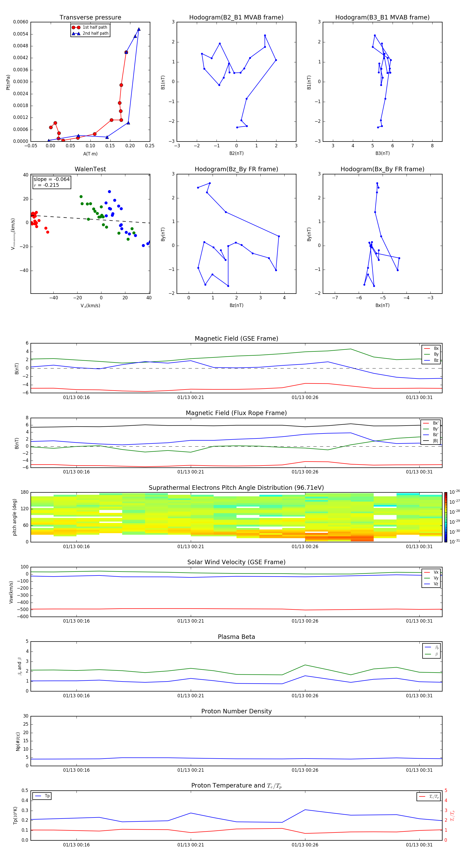Click the 'A(T·m)' x-axis label
The image size is (473, 868).
click(90, 154)
